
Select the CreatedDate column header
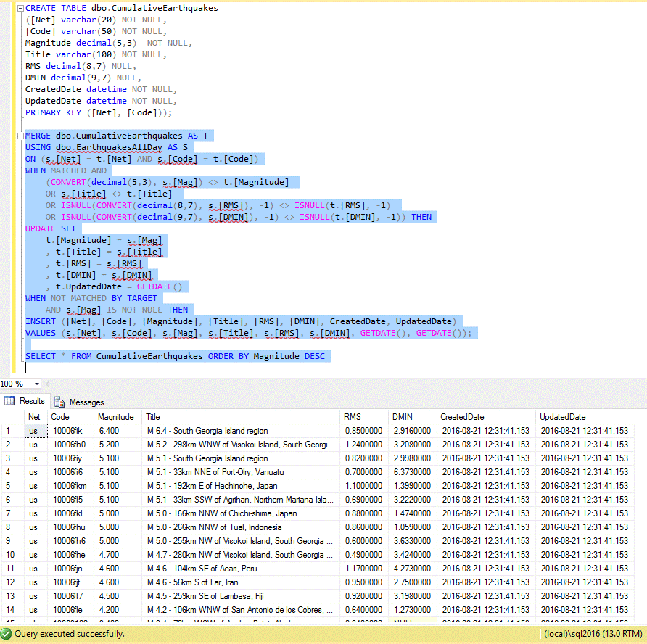pos(486,417)
